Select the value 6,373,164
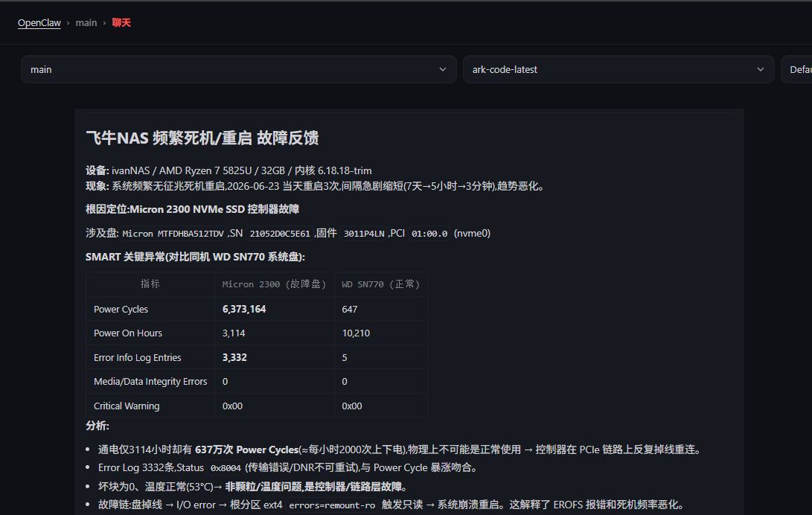Viewport: 812px width, 515px height. pyautogui.click(x=244, y=309)
